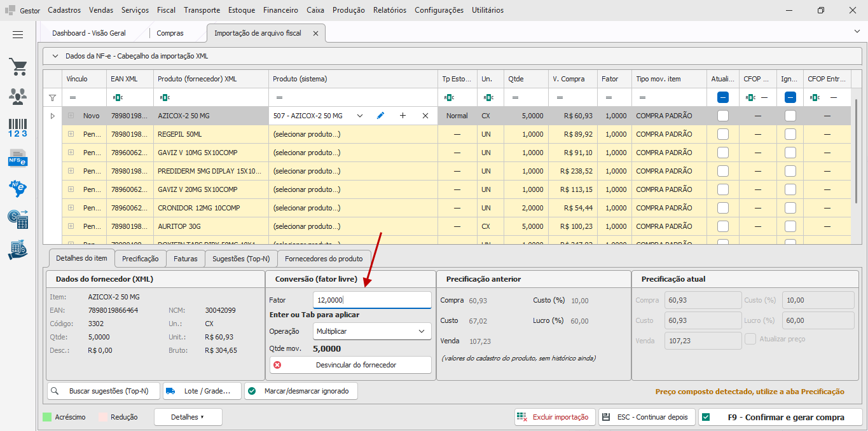The width and height of the screenshot is (868, 431).
Task: Click the ABC filter icon under the Un. column
Action: coord(488,98)
